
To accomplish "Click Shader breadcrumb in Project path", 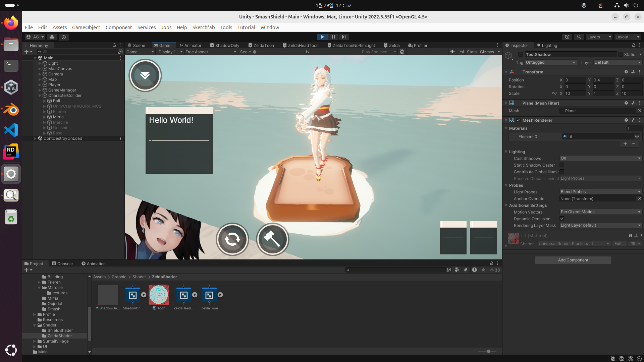I will (139, 277).
